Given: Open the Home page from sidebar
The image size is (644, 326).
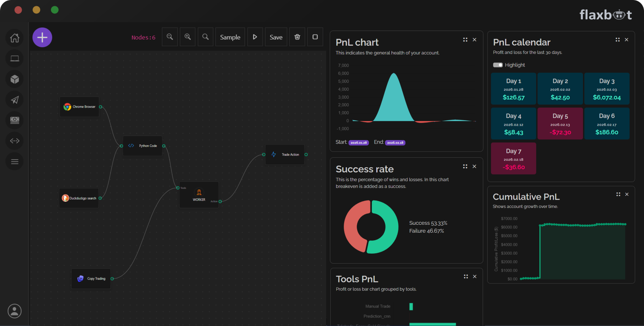Looking at the screenshot, I should (15, 38).
